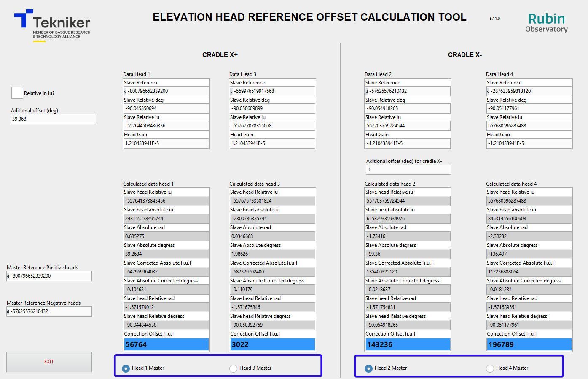The width and height of the screenshot is (588, 379).
Task: Select Head 1 Master radio button
Action: [x=126, y=368]
